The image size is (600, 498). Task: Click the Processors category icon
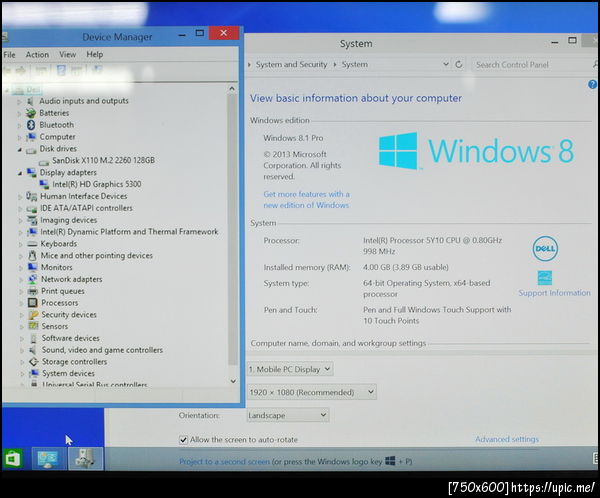33,303
